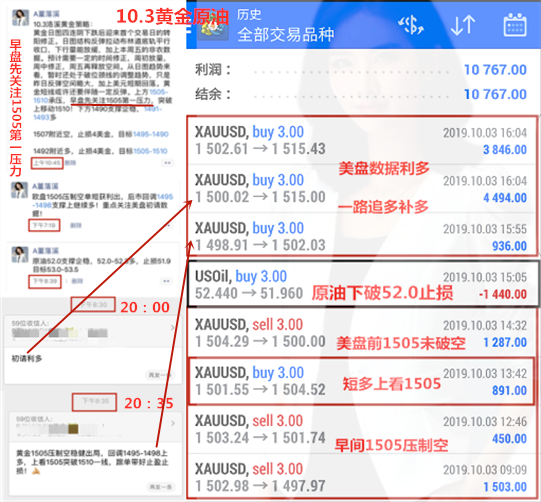Tap avatar on the 10.3 gold strategy post
This screenshot has width=541, height=502.
20,18
